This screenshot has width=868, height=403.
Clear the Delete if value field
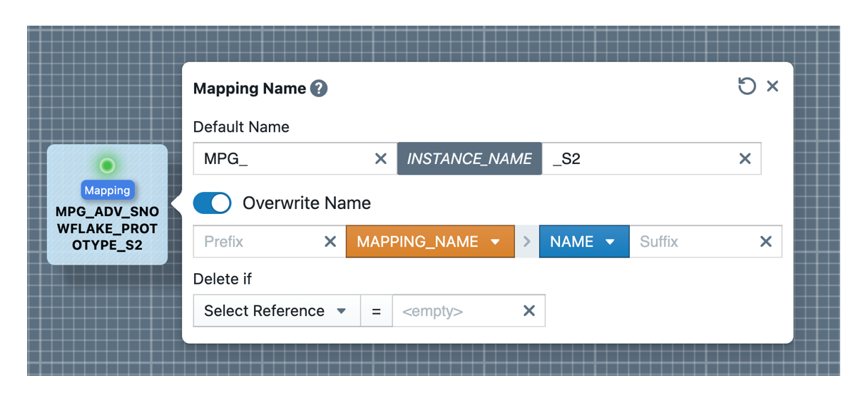pos(529,311)
